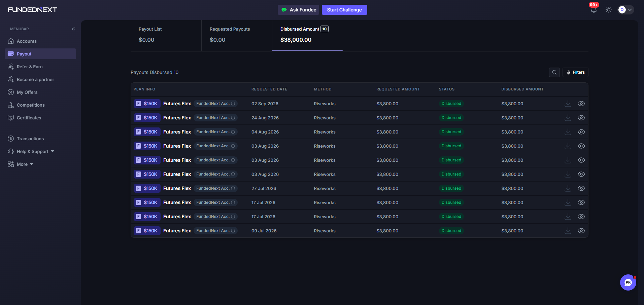Click the Requested Date column header
The width and height of the screenshot is (644, 305).
click(x=269, y=89)
